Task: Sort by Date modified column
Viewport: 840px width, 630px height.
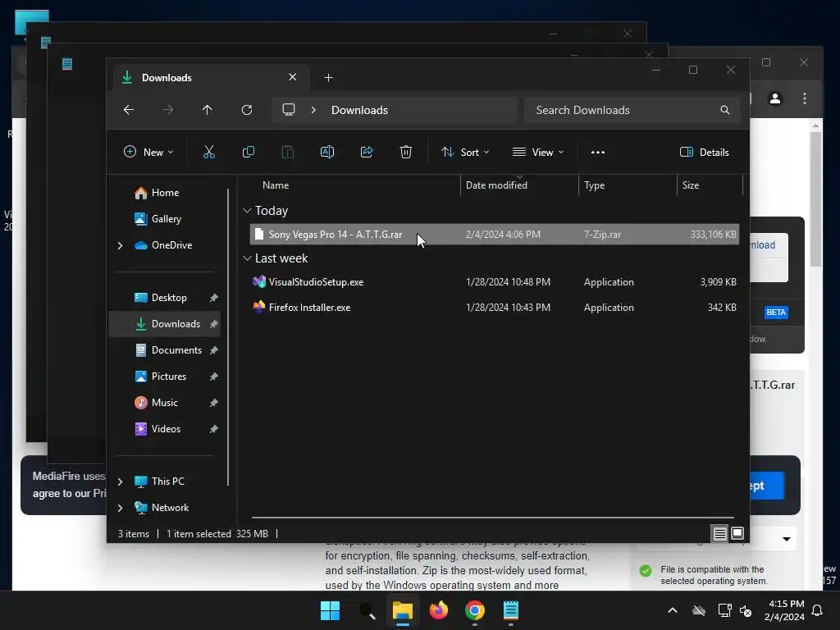Action: click(496, 185)
